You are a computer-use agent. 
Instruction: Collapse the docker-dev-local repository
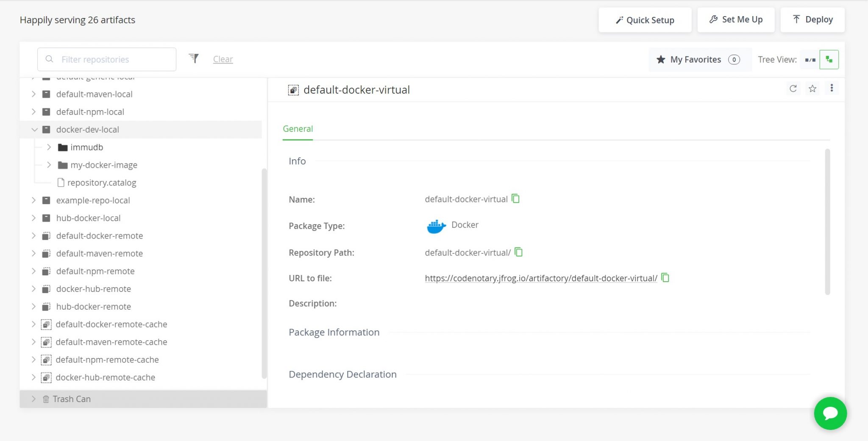pyautogui.click(x=34, y=130)
